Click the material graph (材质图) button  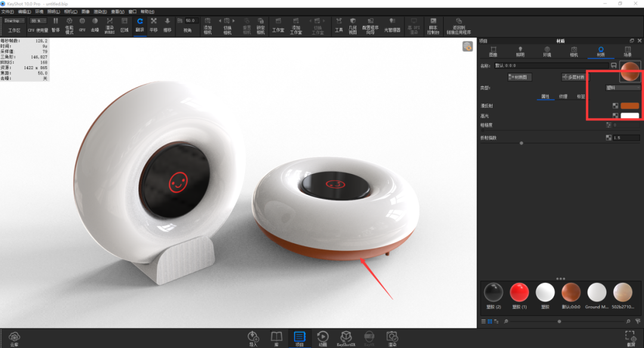pos(519,77)
